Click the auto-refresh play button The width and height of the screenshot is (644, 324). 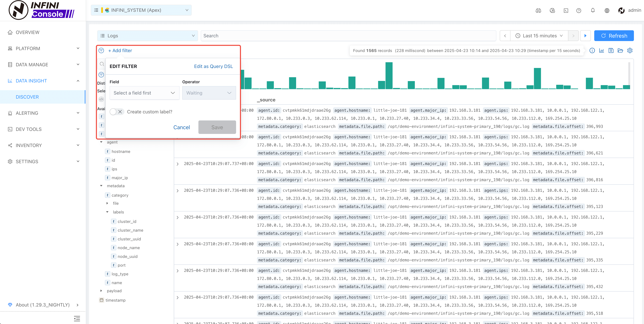tap(585, 36)
